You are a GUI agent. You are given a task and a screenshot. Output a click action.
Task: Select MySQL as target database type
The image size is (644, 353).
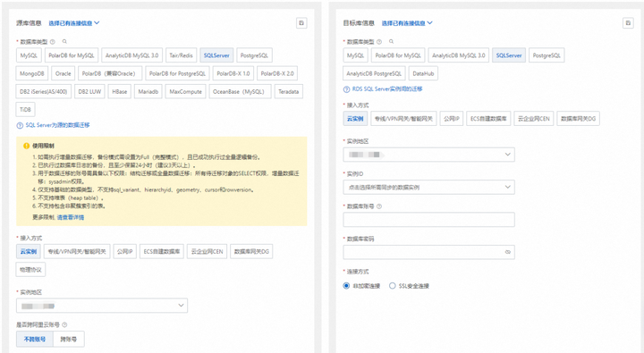pos(355,55)
